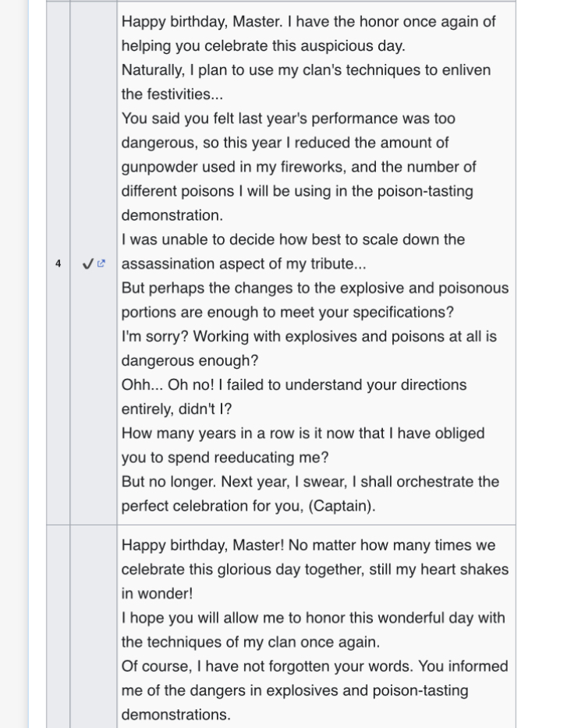Image resolution: width=585 pixels, height=728 pixels.
Task: Click the line 'How many years in a row is it'
Action: tap(303, 433)
